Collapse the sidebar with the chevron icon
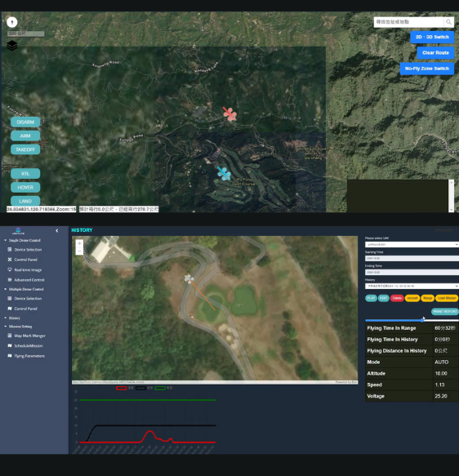The width and height of the screenshot is (459, 476). (57, 231)
